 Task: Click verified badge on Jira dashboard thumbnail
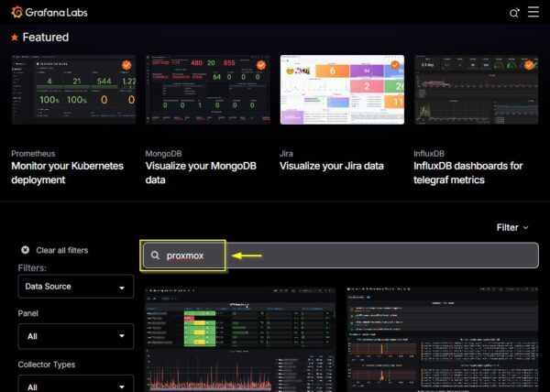(395, 65)
